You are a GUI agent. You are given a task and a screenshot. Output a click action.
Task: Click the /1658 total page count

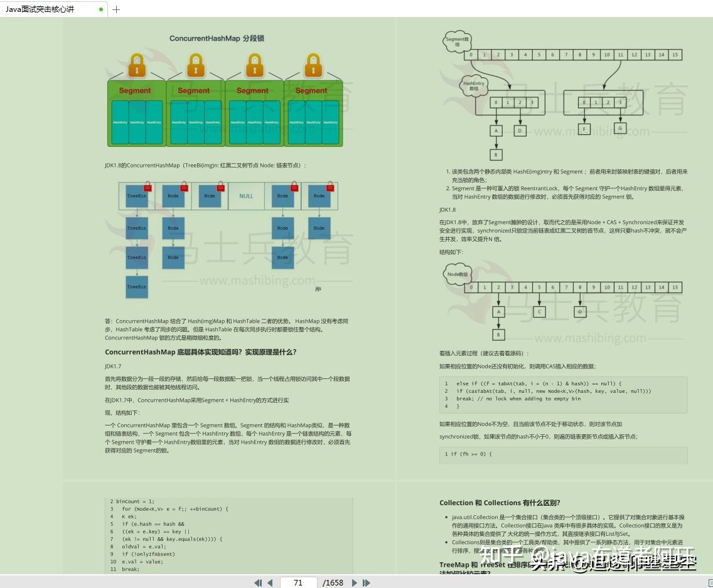click(333, 582)
